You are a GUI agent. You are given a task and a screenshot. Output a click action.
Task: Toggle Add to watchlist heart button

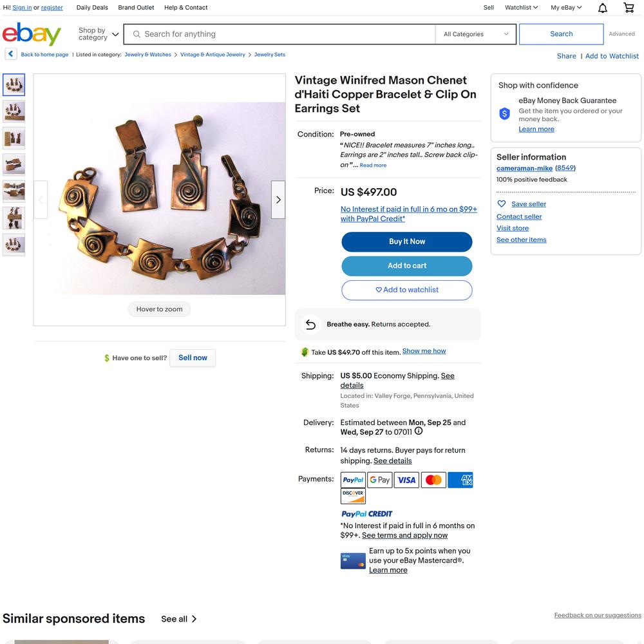[x=406, y=290]
